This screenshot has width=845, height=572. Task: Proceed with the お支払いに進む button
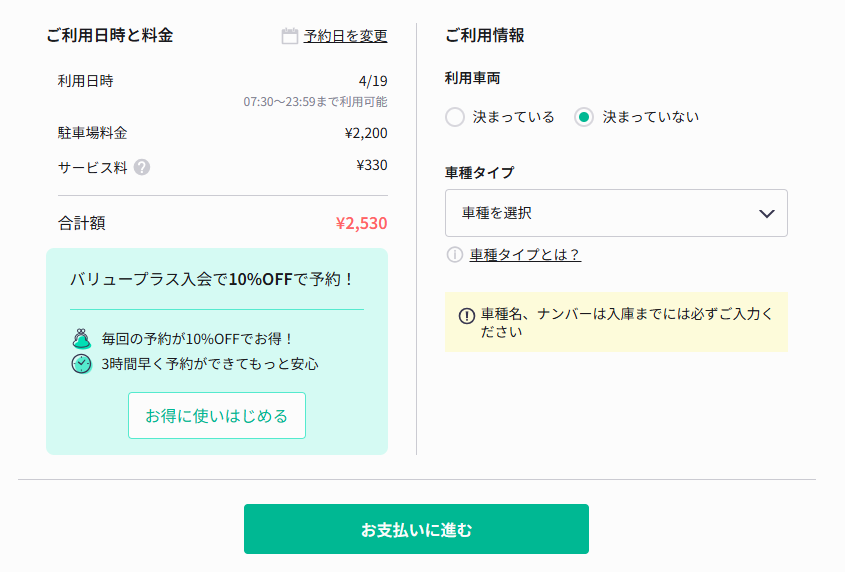point(416,529)
